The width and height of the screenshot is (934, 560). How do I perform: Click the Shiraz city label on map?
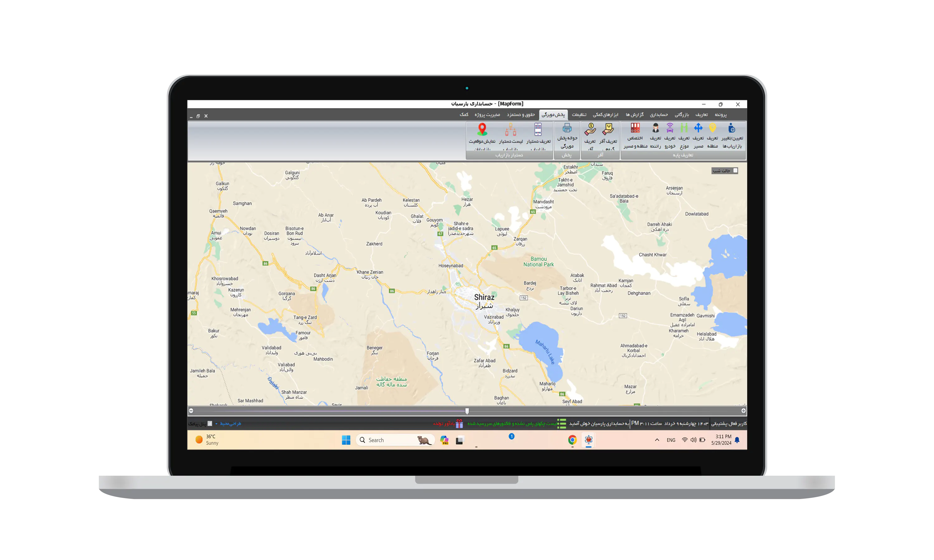(x=484, y=301)
